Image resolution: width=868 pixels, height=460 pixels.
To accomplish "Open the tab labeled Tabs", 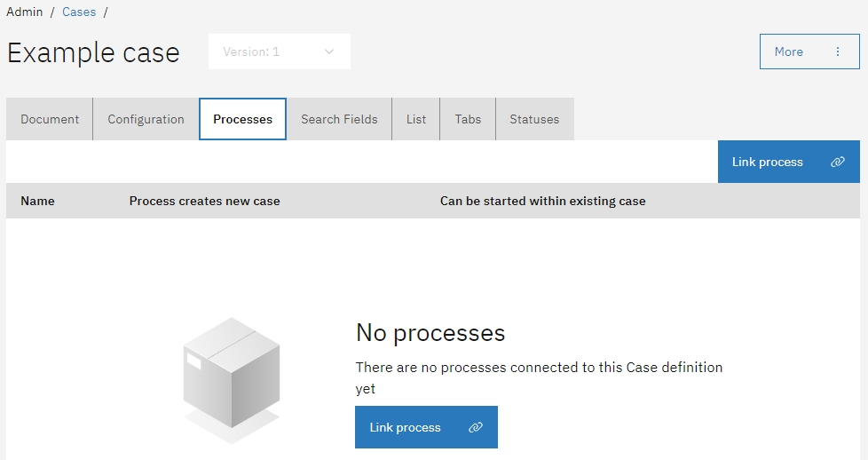I will tap(468, 119).
